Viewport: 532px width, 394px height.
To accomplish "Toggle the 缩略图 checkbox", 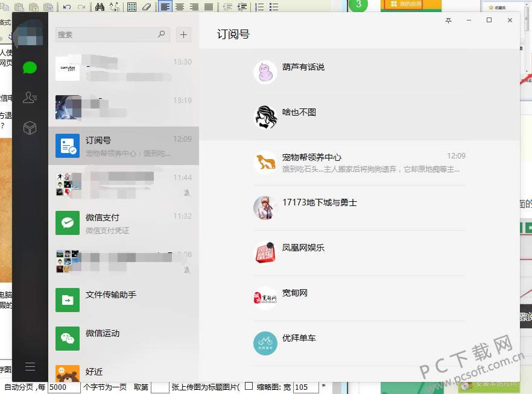I will point(249,386).
